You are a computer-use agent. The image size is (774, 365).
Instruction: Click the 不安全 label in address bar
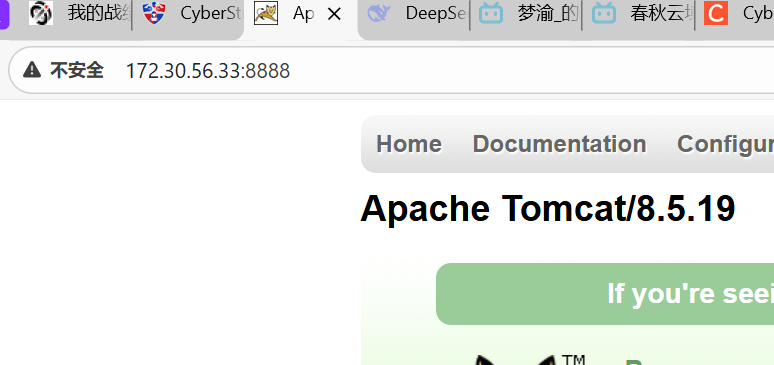click(77, 71)
